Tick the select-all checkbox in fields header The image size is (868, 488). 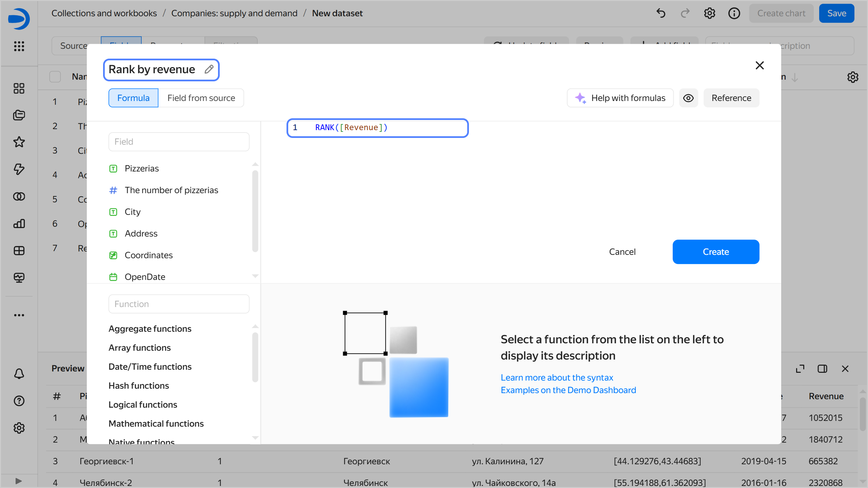click(x=55, y=77)
